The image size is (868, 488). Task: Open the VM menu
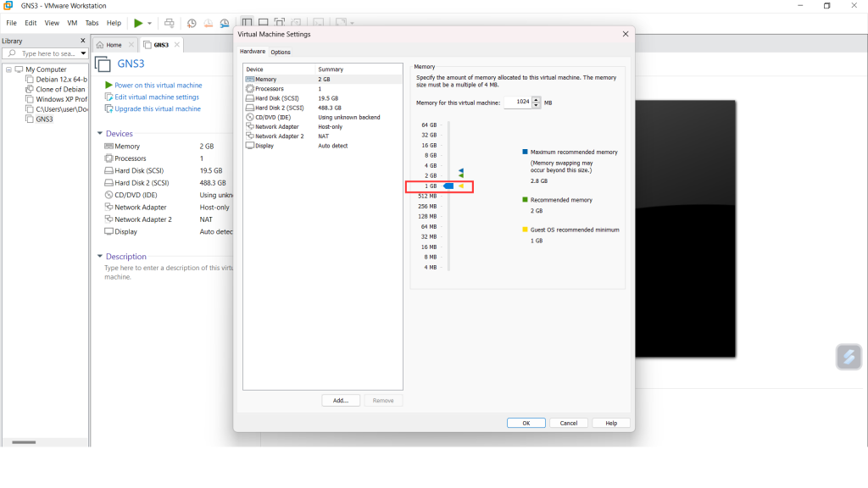tap(71, 23)
